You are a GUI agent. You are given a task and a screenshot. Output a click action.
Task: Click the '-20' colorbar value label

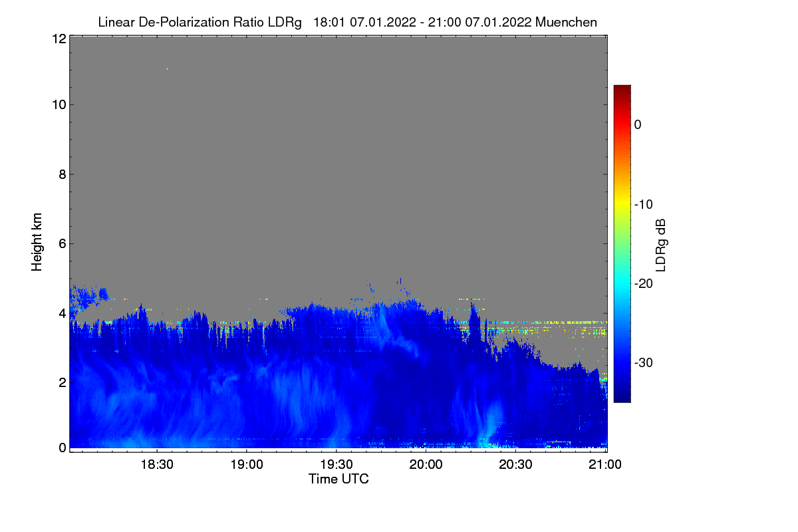click(x=644, y=283)
